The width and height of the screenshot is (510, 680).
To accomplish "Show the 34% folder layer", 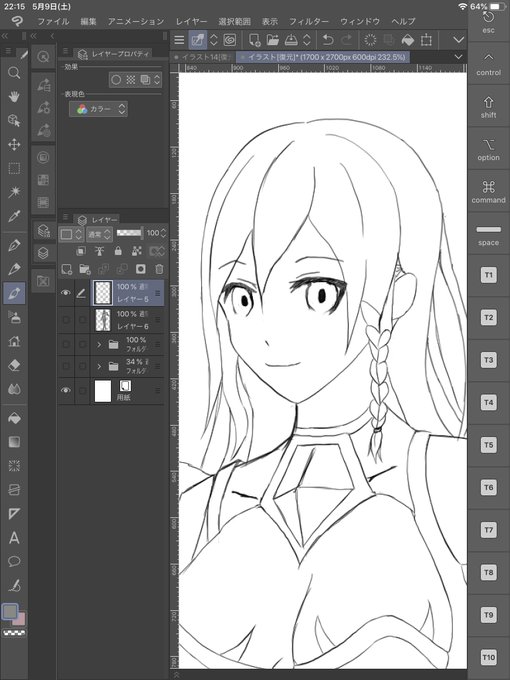I will coord(65,366).
